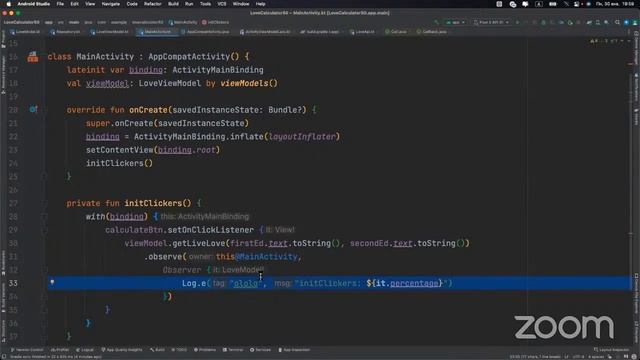Click the cursor position indicator in status bar
Viewport: 640px width, 360px height.
click(535, 357)
